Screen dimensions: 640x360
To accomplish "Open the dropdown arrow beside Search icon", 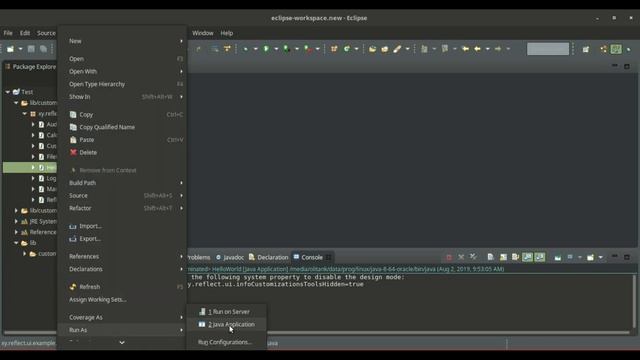I will (x=407, y=49).
